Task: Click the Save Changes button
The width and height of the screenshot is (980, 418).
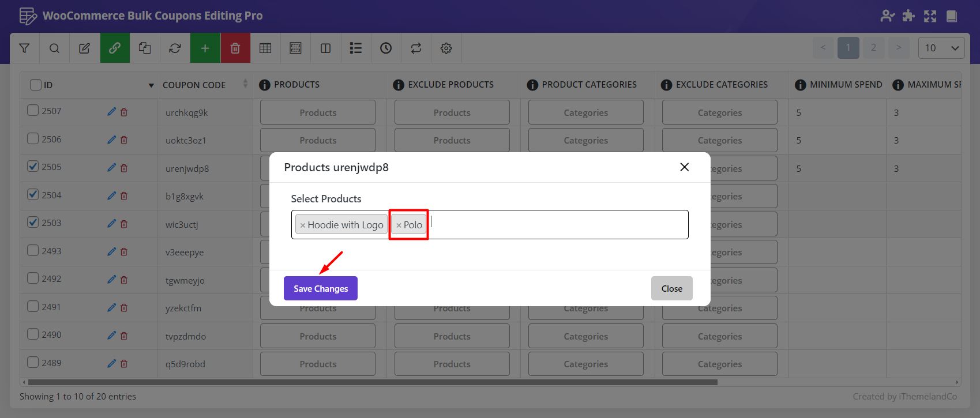Action: [x=321, y=288]
